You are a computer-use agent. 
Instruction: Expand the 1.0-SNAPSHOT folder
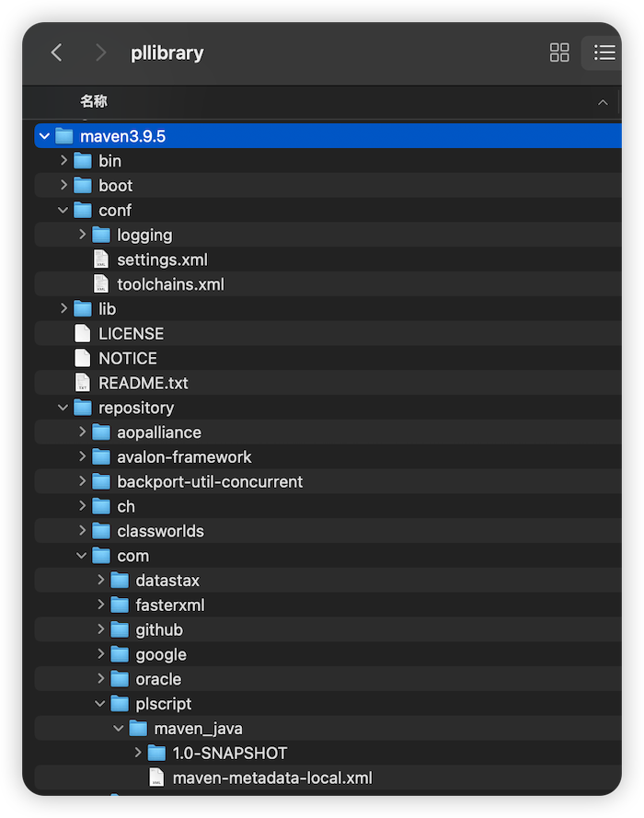tap(138, 753)
